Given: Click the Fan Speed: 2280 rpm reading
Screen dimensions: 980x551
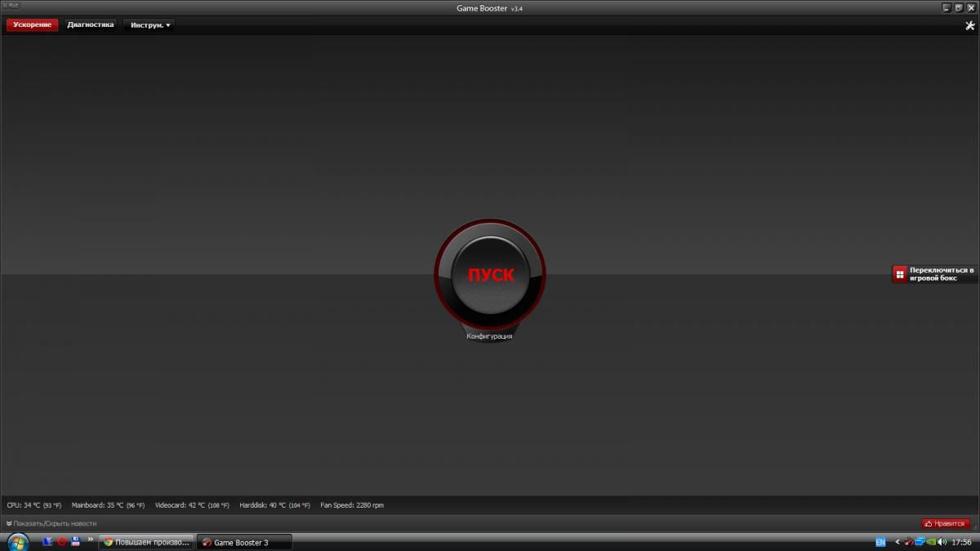Looking at the screenshot, I should coord(352,505).
